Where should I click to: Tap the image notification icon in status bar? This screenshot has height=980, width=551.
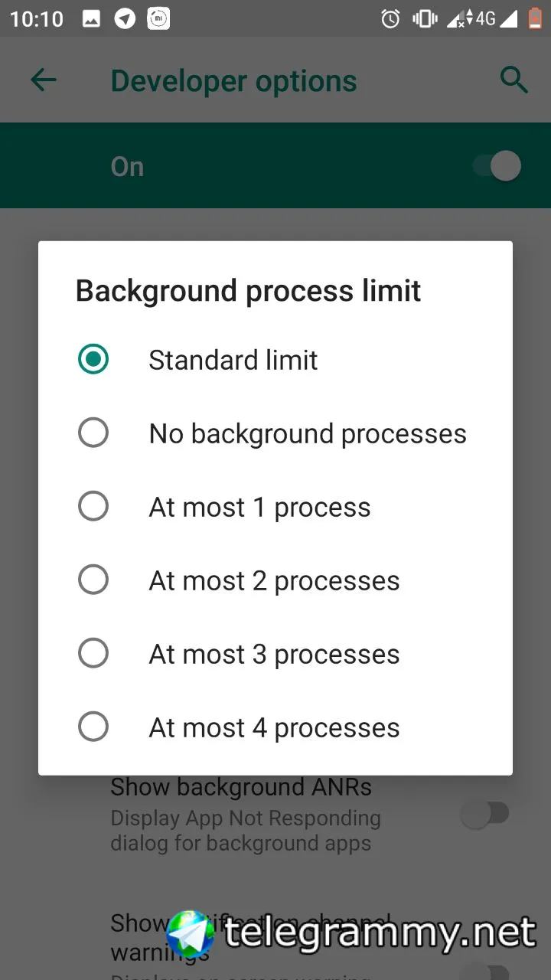point(92,19)
